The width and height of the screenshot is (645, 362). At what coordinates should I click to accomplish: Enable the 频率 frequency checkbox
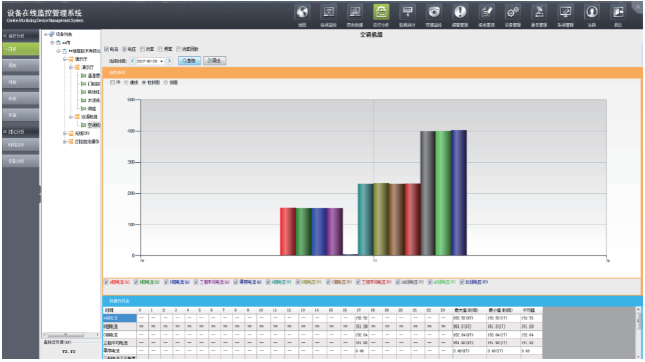point(160,49)
